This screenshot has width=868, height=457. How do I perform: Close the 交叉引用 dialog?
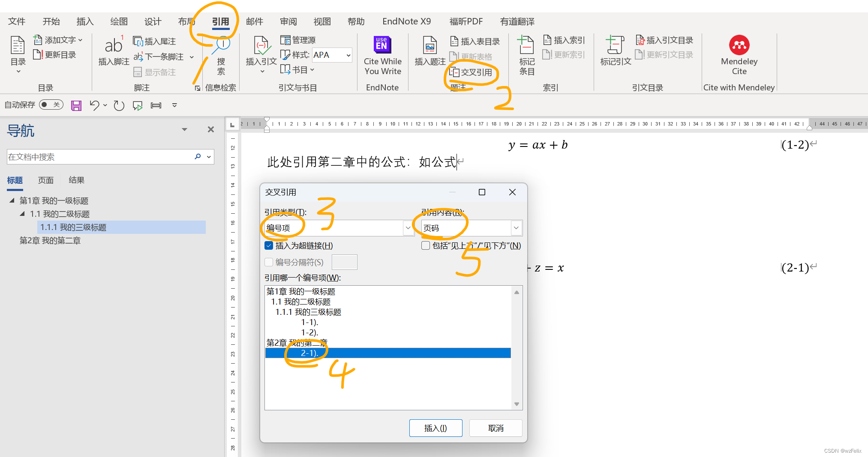512,192
